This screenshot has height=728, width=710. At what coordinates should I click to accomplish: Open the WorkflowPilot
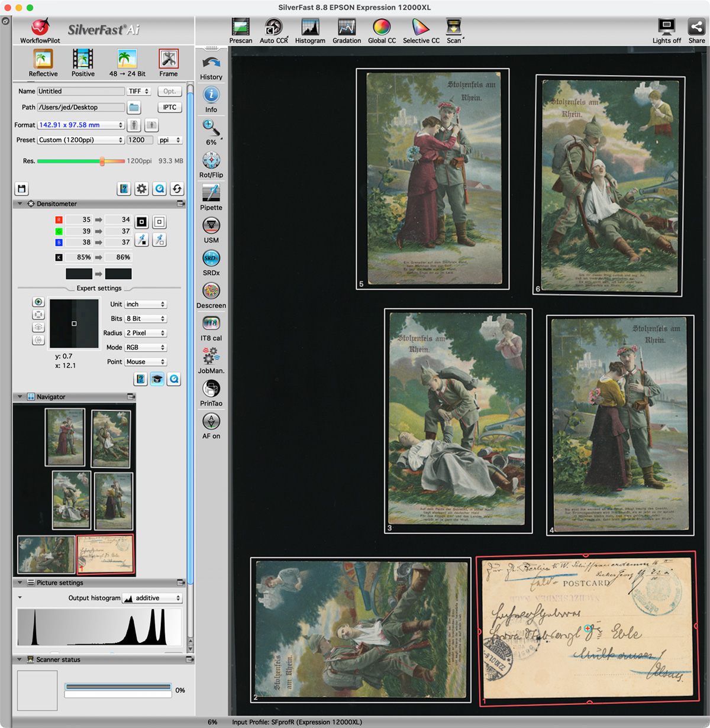click(40, 31)
